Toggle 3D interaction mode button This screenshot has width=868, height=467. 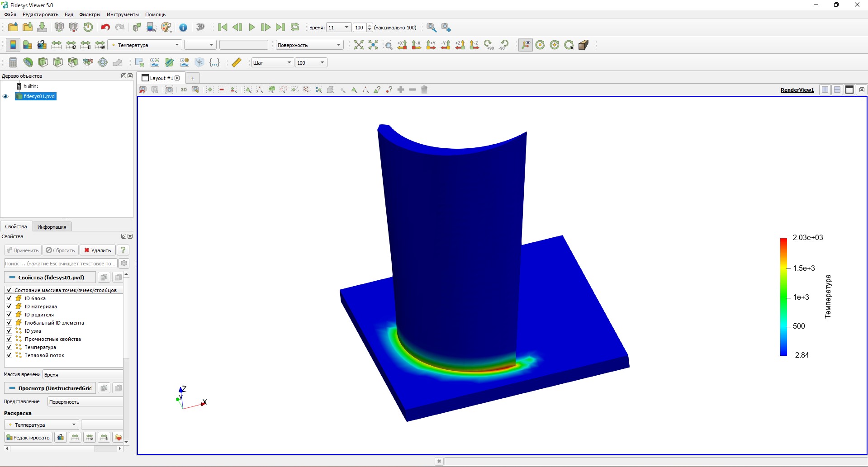[184, 90]
